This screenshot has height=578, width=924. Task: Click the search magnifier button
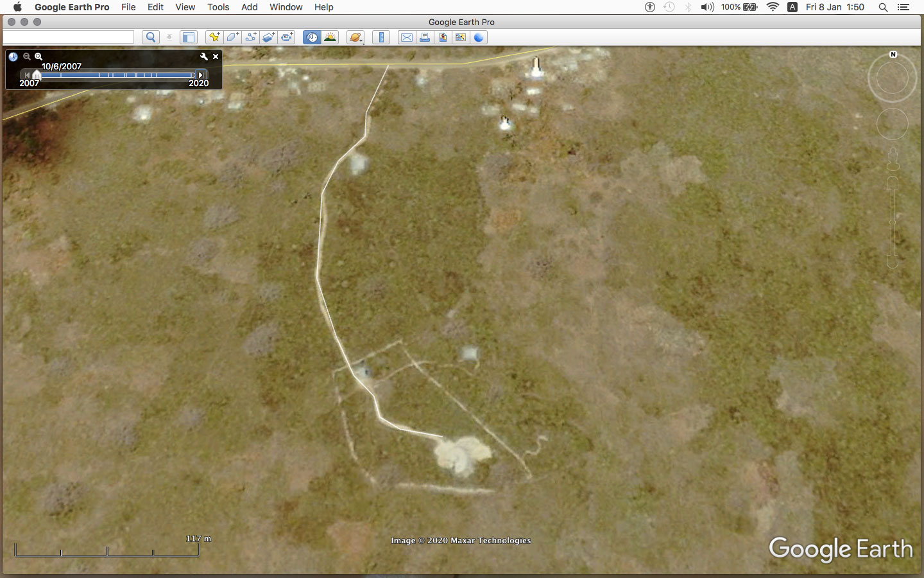[151, 37]
